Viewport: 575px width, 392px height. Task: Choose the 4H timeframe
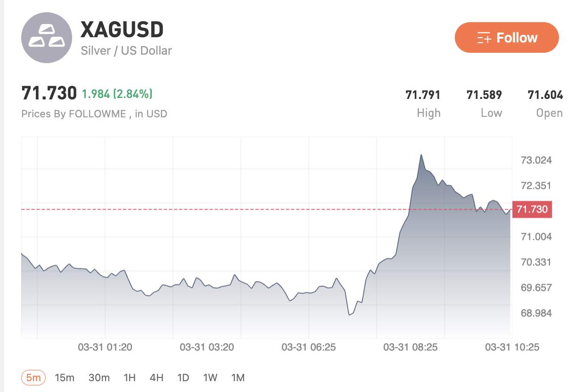(x=156, y=377)
